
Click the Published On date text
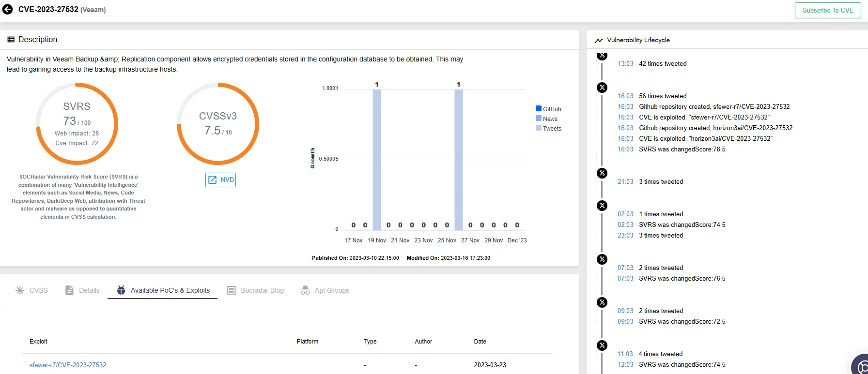(x=356, y=258)
